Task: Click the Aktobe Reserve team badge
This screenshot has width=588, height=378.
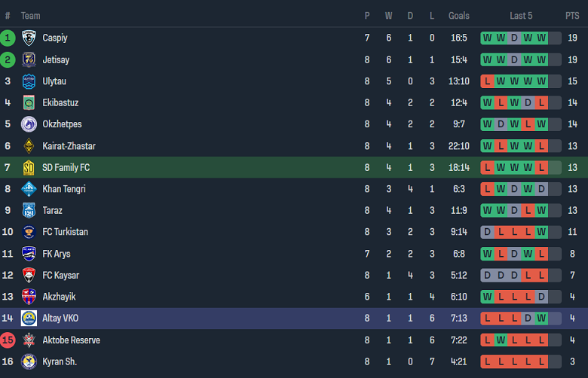Action: (x=29, y=340)
